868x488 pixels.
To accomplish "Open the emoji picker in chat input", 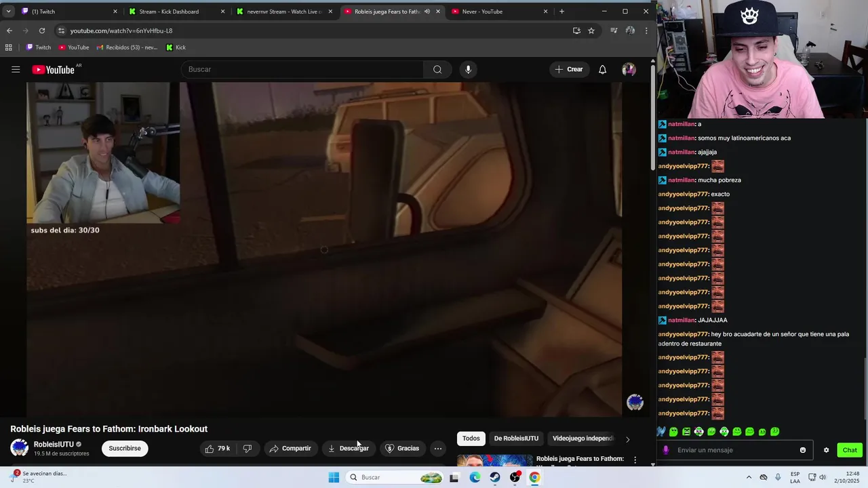I will (x=803, y=450).
